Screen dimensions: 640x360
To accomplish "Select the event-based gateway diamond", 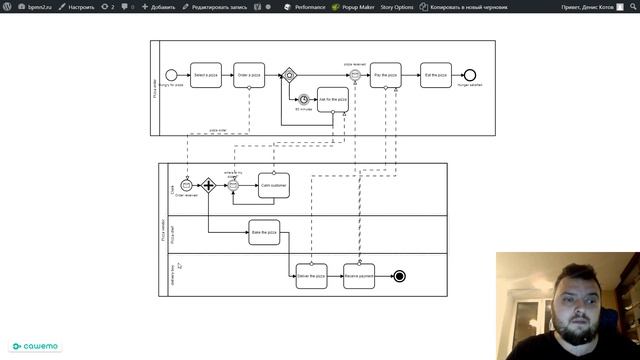I will 289,75.
